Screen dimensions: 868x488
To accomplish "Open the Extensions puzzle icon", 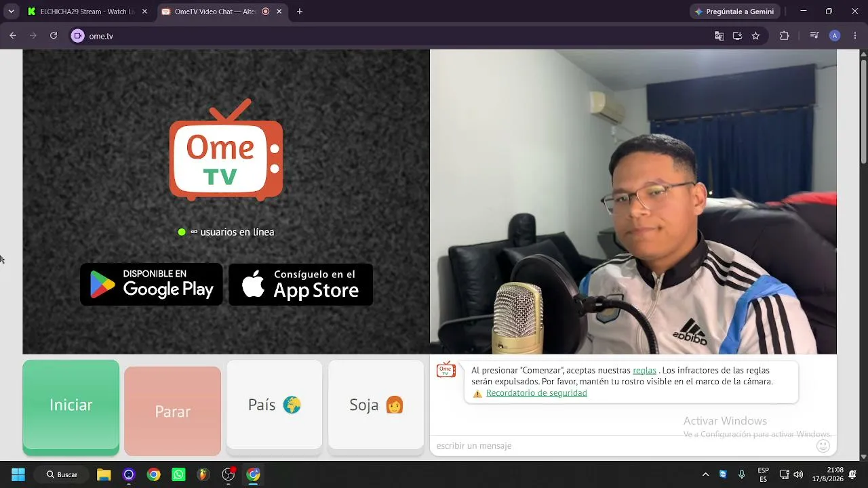I will point(785,36).
